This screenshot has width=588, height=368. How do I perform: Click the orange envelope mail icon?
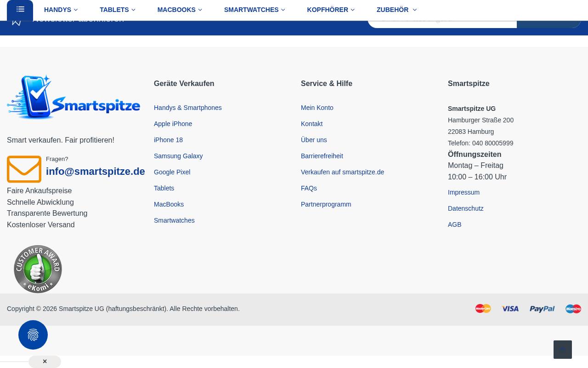(x=24, y=169)
